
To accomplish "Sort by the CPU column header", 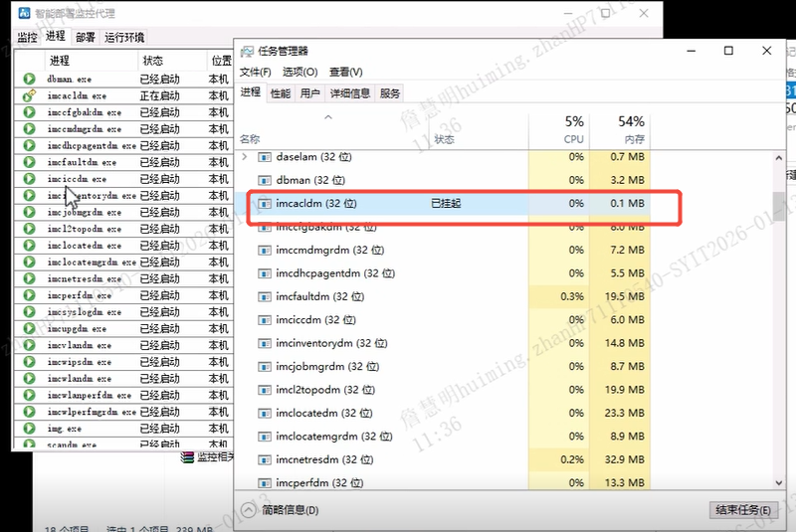I will pyautogui.click(x=573, y=130).
